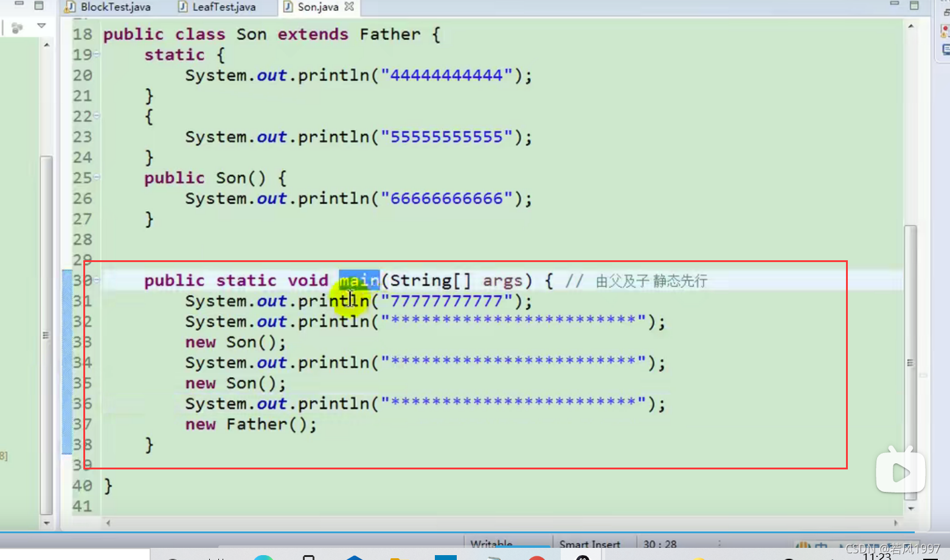This screenshot has width=950, height=560.
Task: Click the editor scrollbar's up arrow
Action: pos(910,26)
